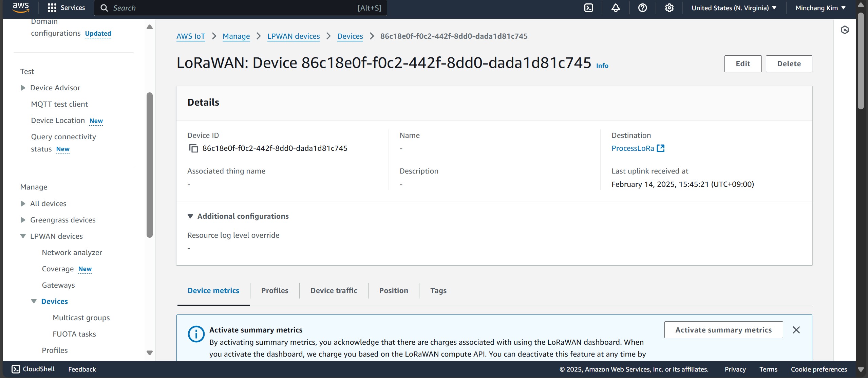Click the Services label
The height and width of the screenshot is (378, 868).
(x=73, y=8)
